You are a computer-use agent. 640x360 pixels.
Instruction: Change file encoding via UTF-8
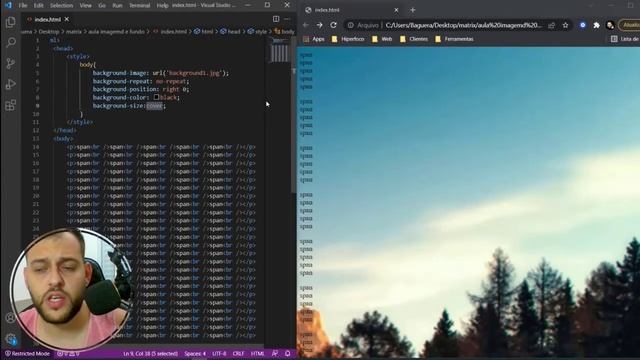coord(219,353)
